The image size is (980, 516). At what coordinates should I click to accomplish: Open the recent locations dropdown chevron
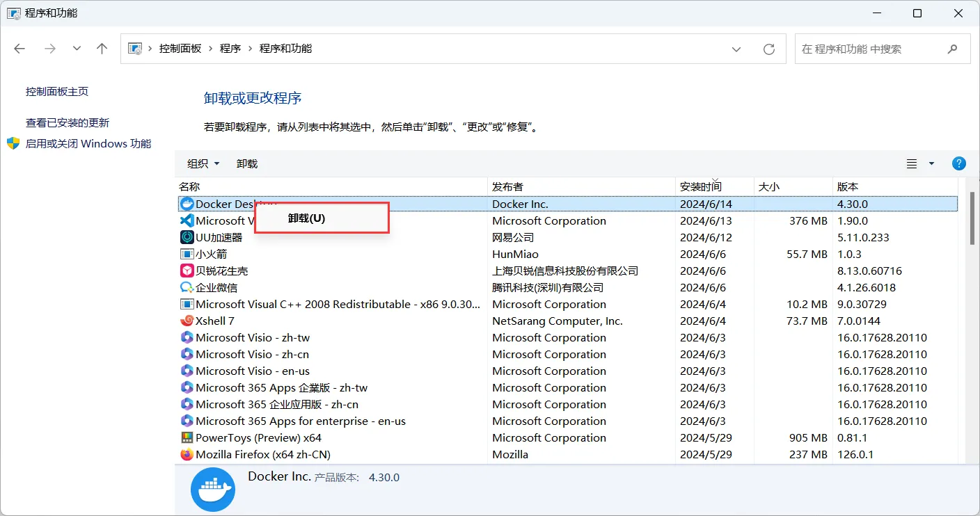tap(77, 49)
